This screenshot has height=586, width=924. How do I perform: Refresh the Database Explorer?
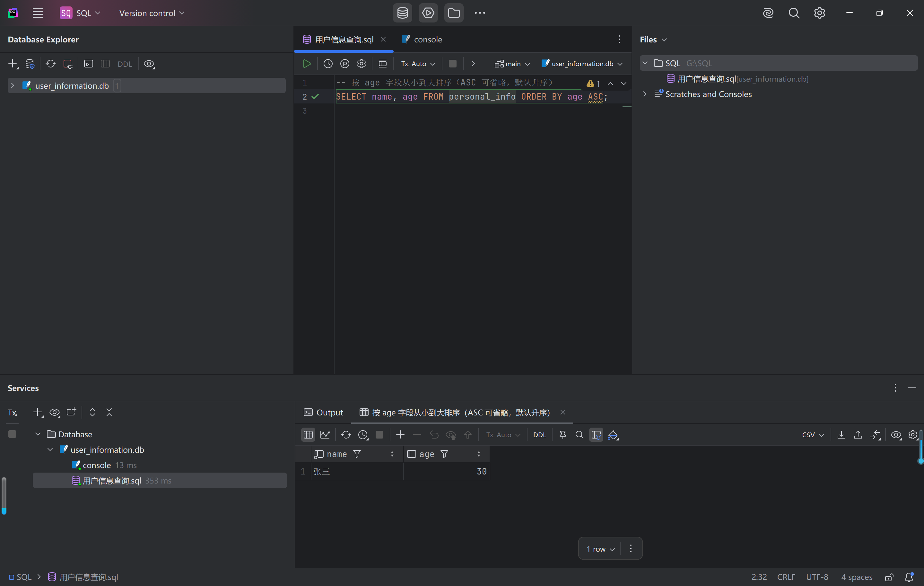click(x=51, y=64)
